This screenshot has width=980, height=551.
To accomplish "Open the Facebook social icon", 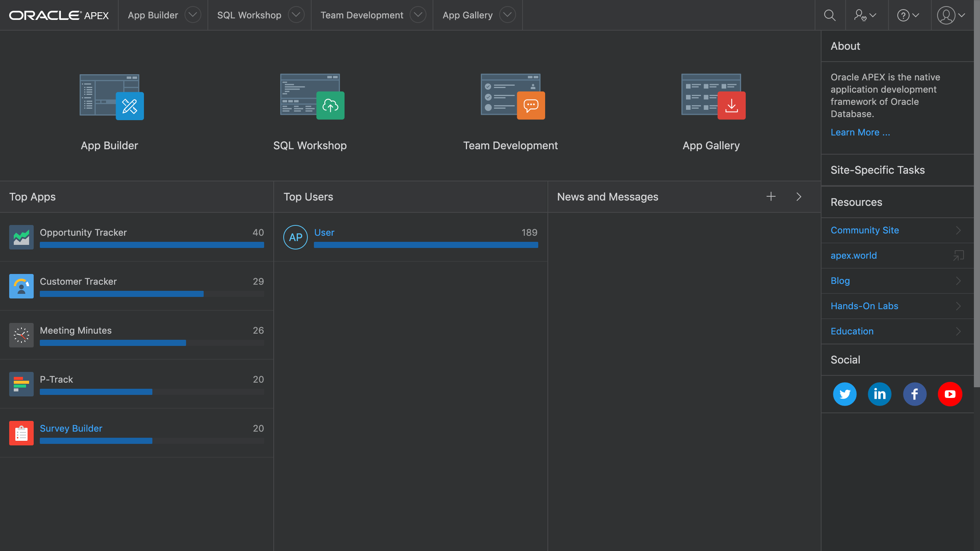I will tap(915, 394).
